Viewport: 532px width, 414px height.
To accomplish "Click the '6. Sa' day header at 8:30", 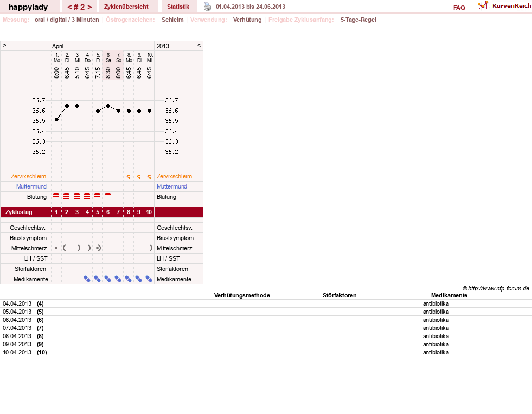I will click(108, 65).
